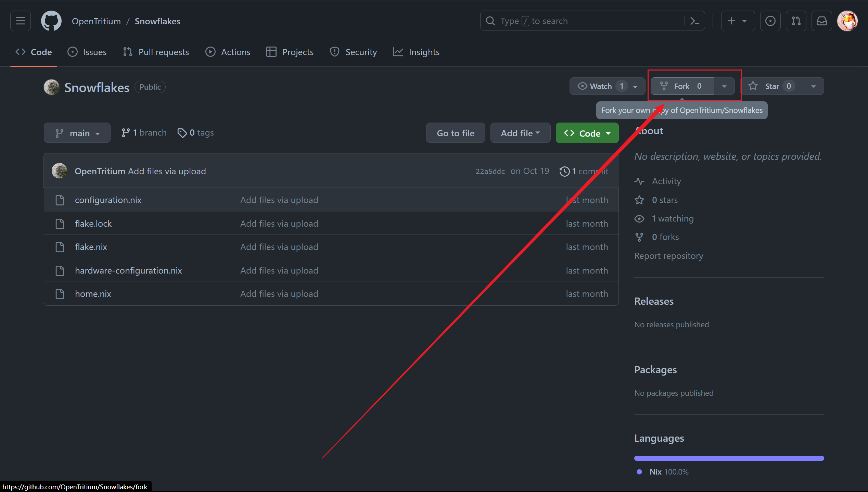Click the file icon beside configuration.nix
The width and height of the screenshot is (868, 492).
tap(60, 200)
